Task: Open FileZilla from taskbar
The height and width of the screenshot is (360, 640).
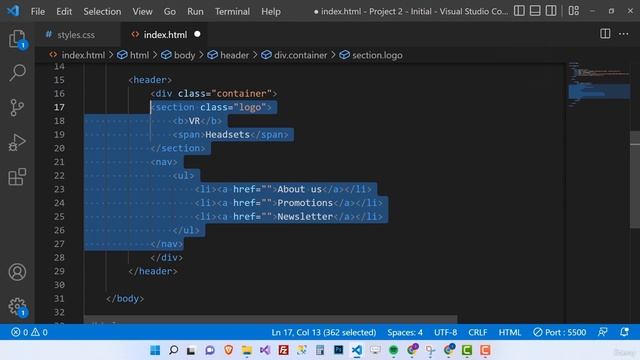Action: coord(283,350)
